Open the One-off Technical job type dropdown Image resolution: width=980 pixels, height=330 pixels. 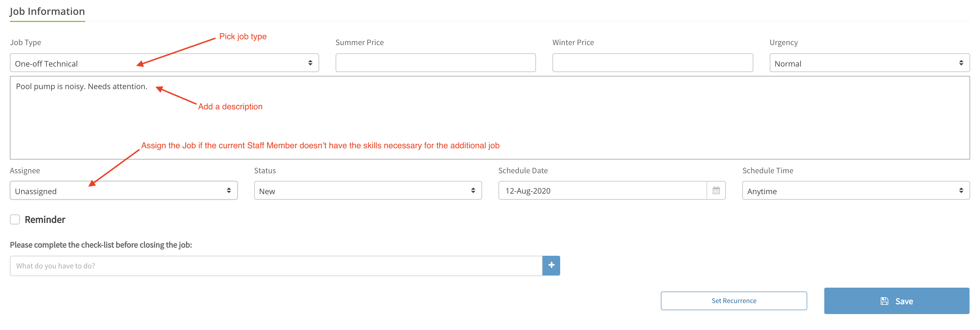pyautogui.click(x=164, y=63)
